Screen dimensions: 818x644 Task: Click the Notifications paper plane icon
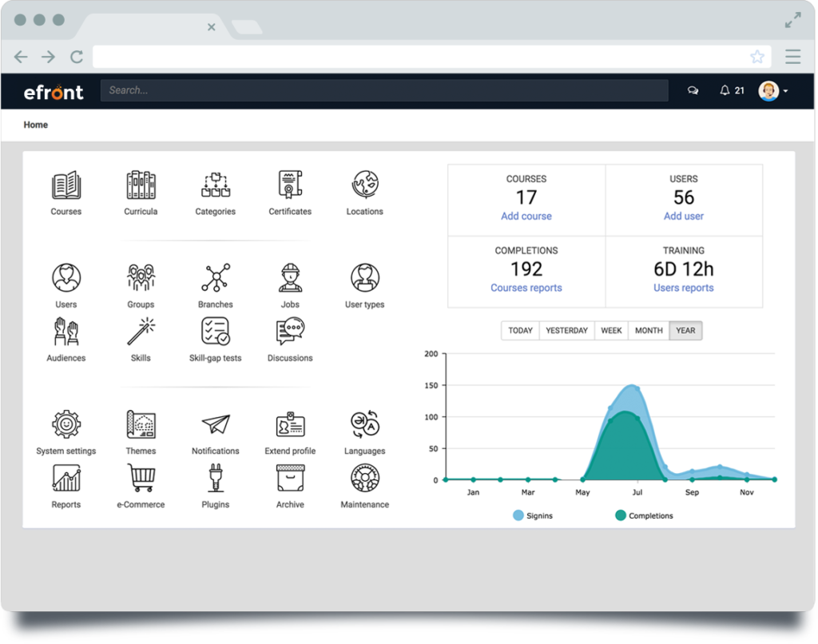tap(216, 424)
